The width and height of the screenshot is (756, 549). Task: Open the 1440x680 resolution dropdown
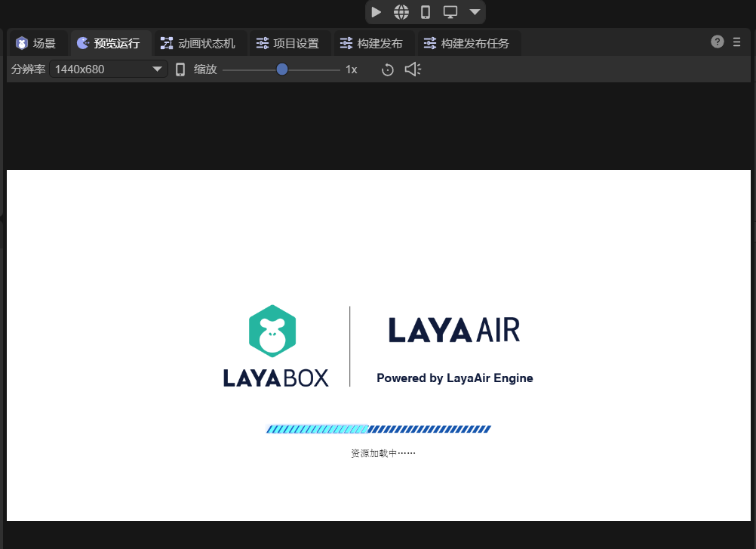(108, 69)
